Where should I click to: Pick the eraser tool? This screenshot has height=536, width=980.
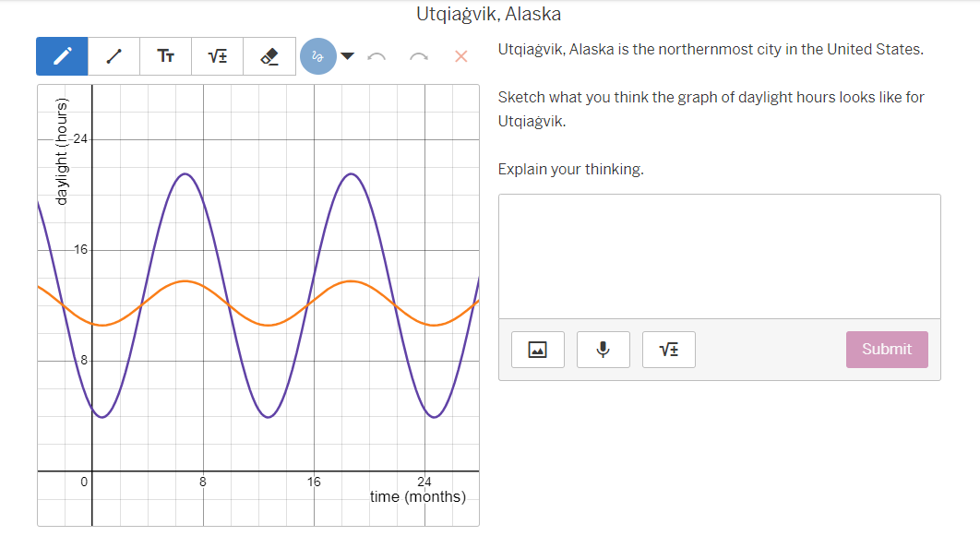click(x=269, y=55)
